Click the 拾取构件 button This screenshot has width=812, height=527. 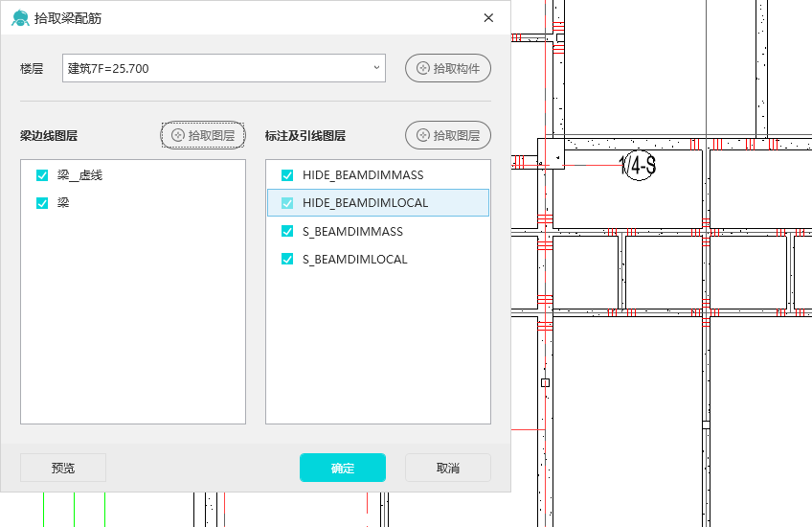[x=448, y=68]
